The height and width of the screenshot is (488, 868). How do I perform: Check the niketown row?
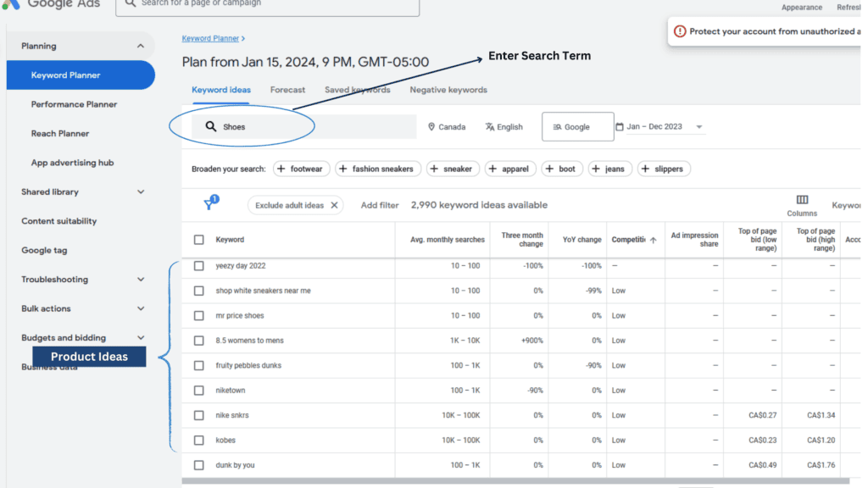[198, 390]
